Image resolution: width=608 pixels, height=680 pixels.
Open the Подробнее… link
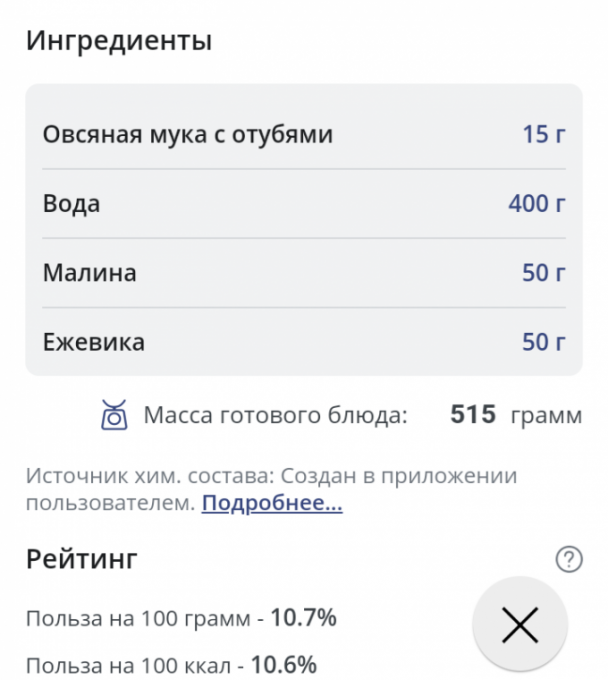pos(272,503)
